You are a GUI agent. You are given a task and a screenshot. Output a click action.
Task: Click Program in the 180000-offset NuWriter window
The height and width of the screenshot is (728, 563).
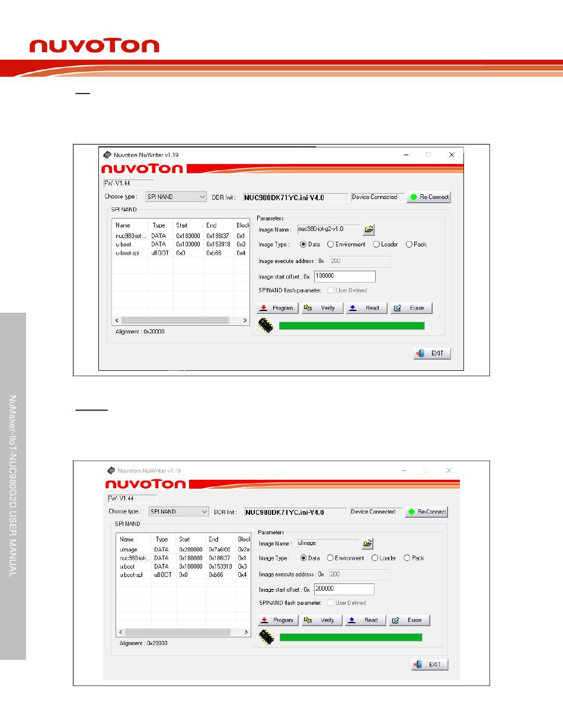[x=278, y=308]
